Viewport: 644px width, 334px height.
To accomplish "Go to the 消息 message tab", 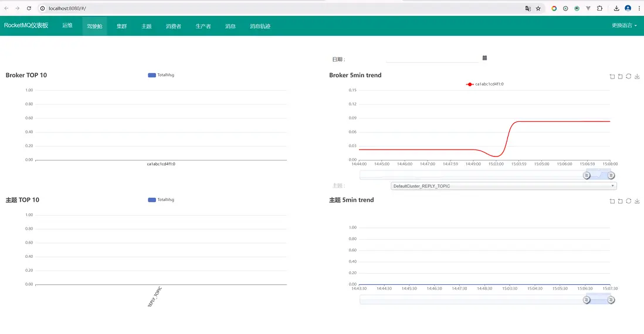I will (231, 26).
